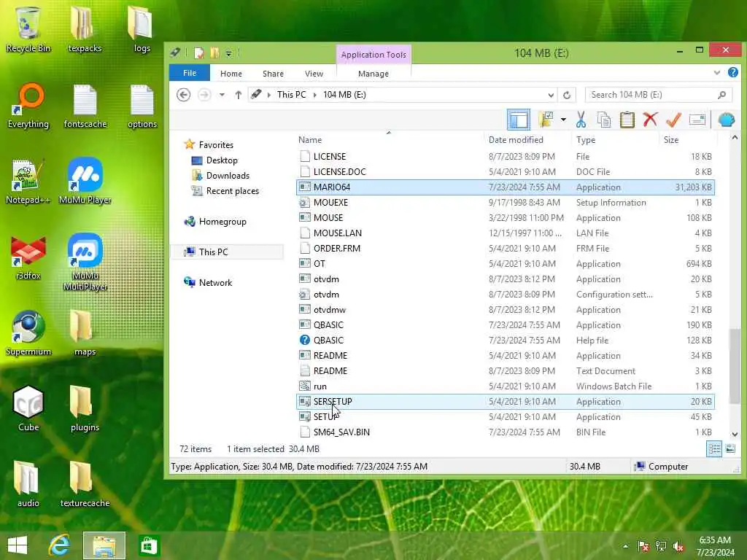Viewport: 747px width, 560px height.
Task: Click This PC in address breadcrumb
Action: 292,95
